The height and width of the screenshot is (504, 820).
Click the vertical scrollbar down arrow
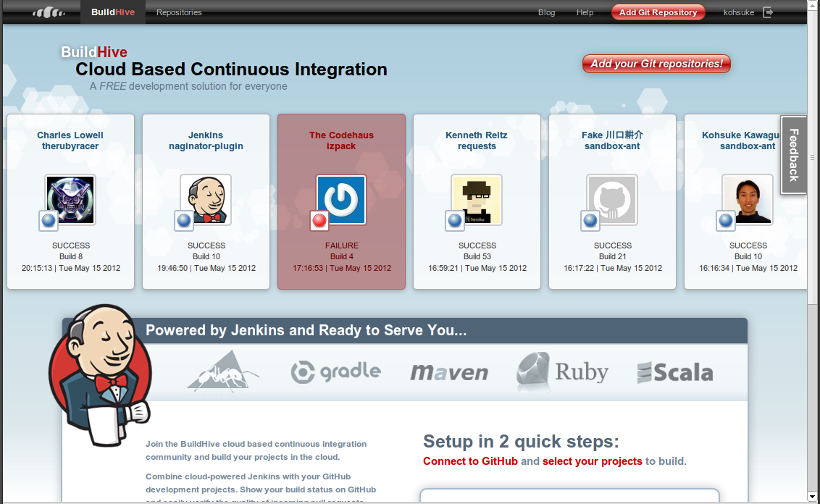(811, 497)
